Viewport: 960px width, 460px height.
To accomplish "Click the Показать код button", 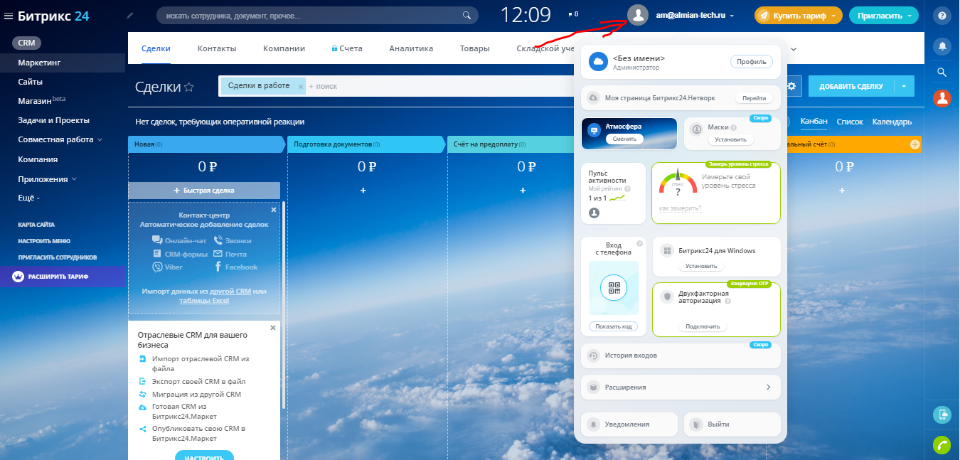I will tap(613, 326).
